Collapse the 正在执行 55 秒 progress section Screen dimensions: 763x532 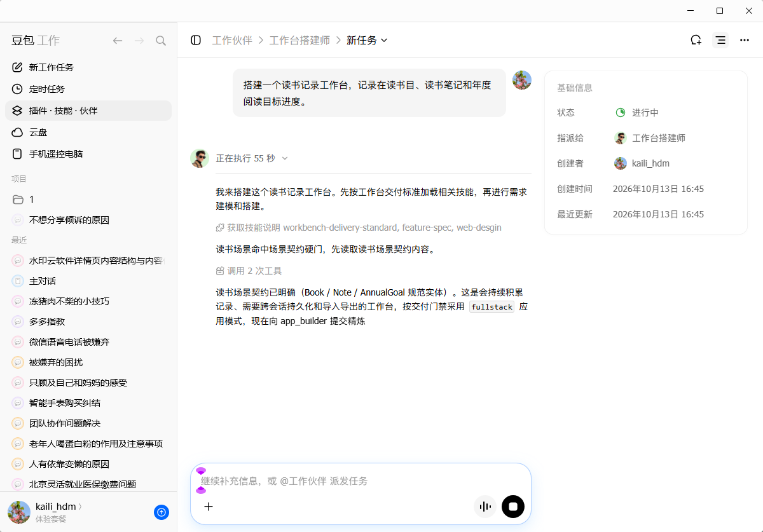252,158
